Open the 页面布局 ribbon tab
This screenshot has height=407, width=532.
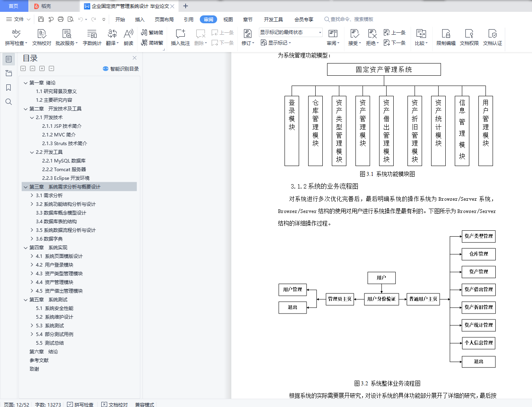tap(164, 19)
